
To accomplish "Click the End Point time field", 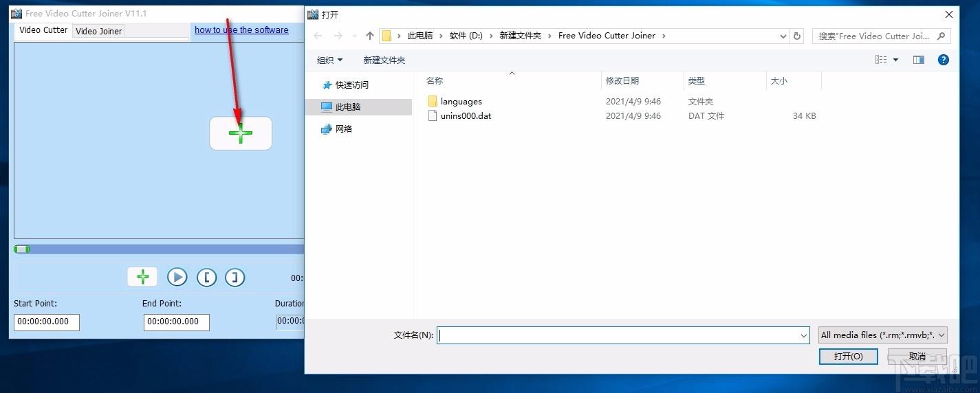I will point(177,322).
